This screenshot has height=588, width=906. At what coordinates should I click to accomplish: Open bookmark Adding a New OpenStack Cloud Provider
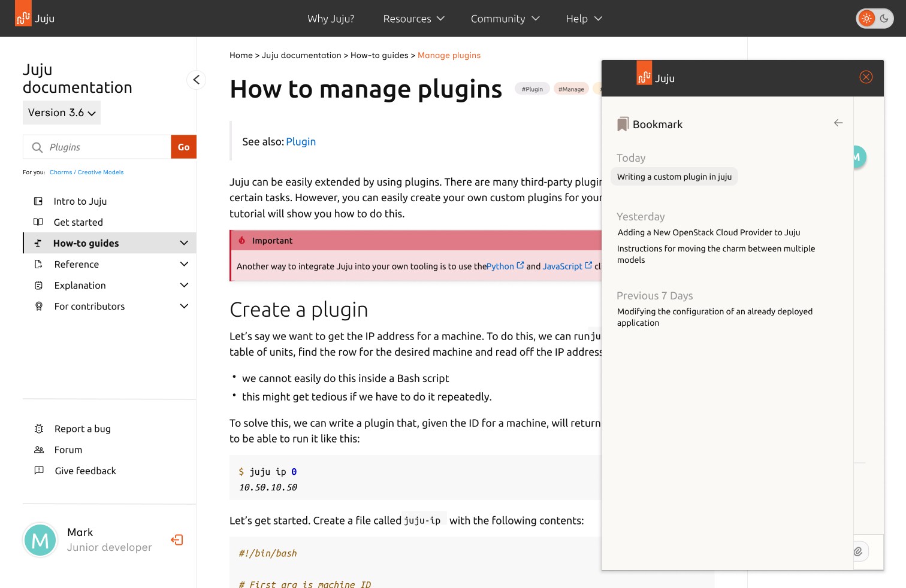coord(709,232)
